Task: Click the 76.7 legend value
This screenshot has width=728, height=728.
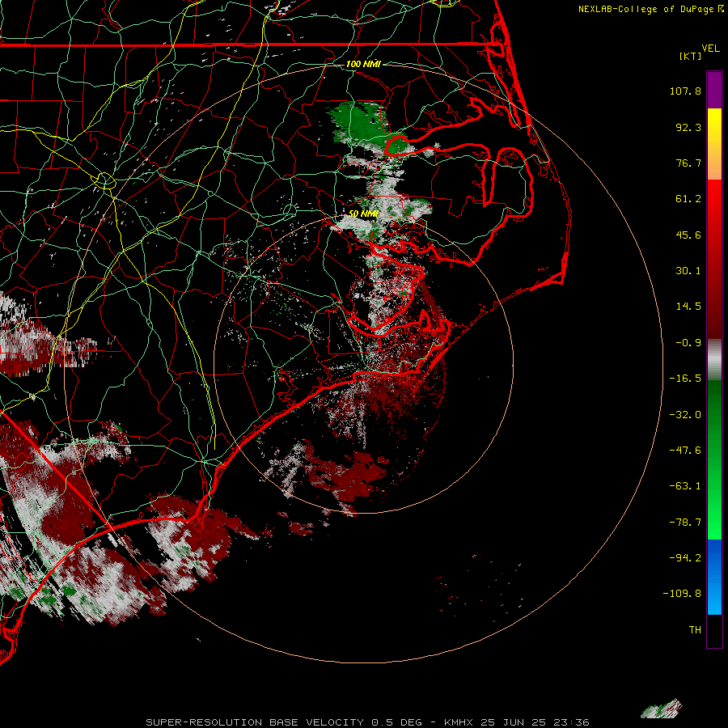Action: [x=688, y=163]
